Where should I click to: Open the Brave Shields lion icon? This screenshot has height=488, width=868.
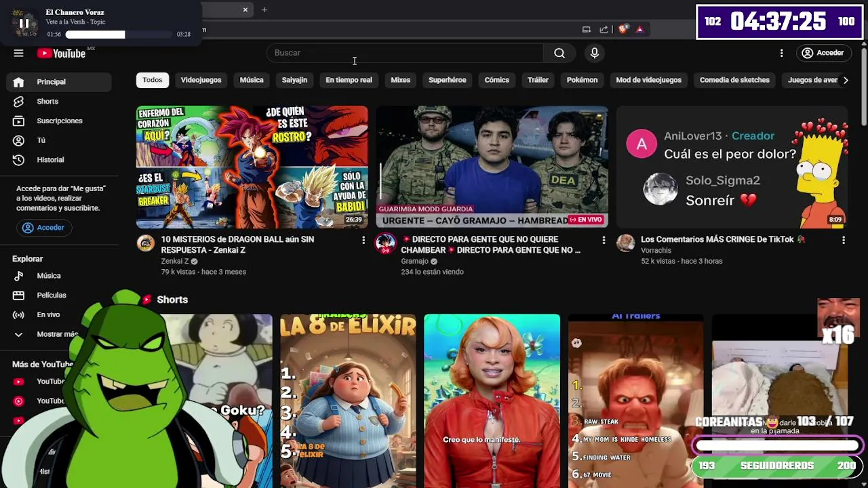click(623, 29)
